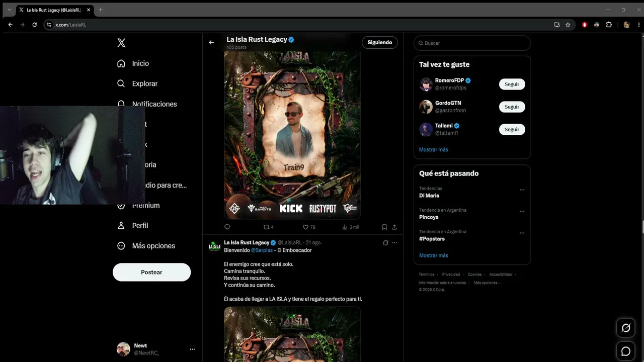Click the Postear button
Viewport: 644px width, 362px height.
pos(151,272)
